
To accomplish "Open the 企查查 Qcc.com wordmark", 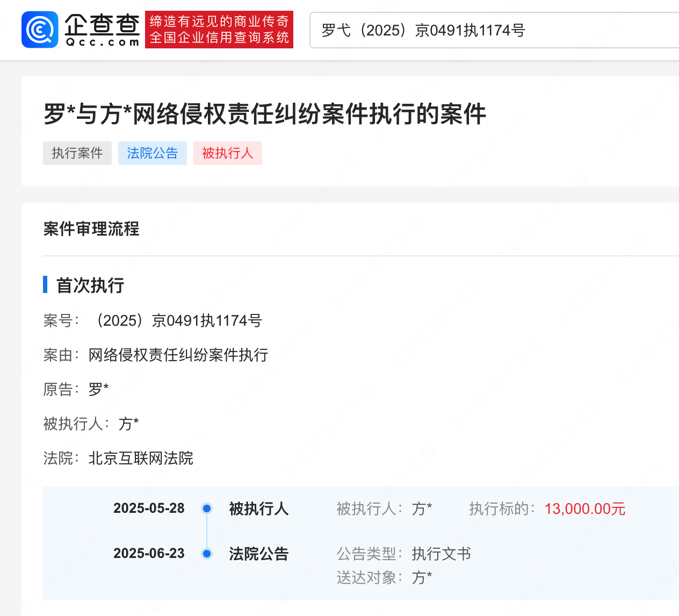I will coord(102,30).
